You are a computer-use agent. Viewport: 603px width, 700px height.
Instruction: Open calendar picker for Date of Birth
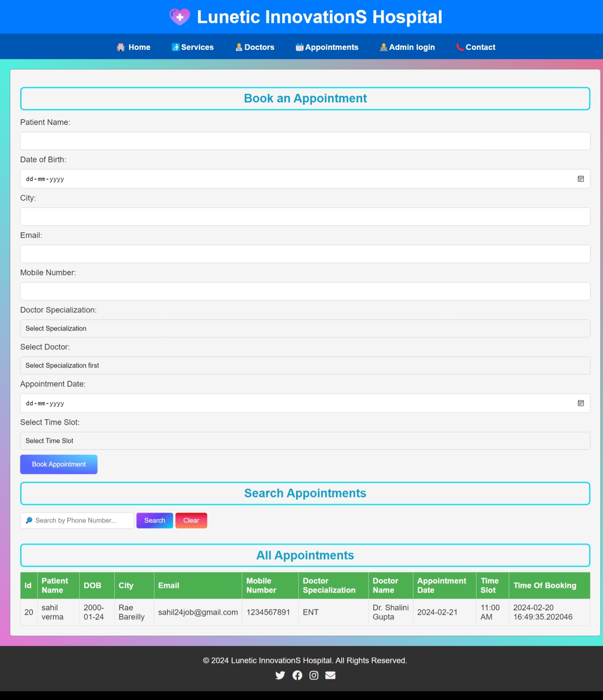[580, 179]
